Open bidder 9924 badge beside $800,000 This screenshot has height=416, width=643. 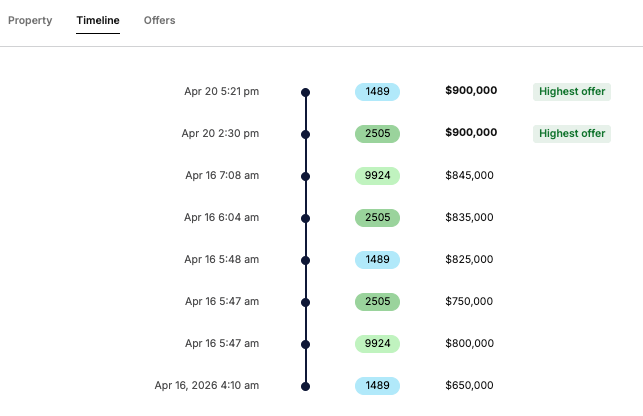(x=377, y=344)
